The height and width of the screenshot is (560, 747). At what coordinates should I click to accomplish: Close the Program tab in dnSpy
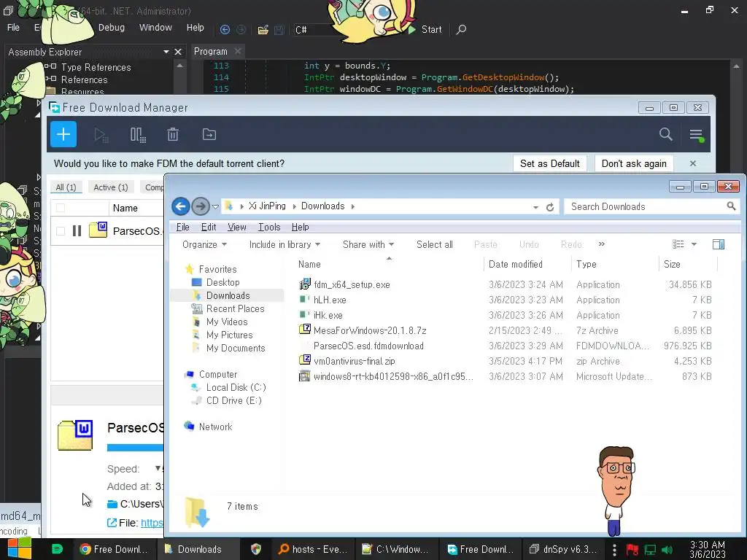[238, 51]
